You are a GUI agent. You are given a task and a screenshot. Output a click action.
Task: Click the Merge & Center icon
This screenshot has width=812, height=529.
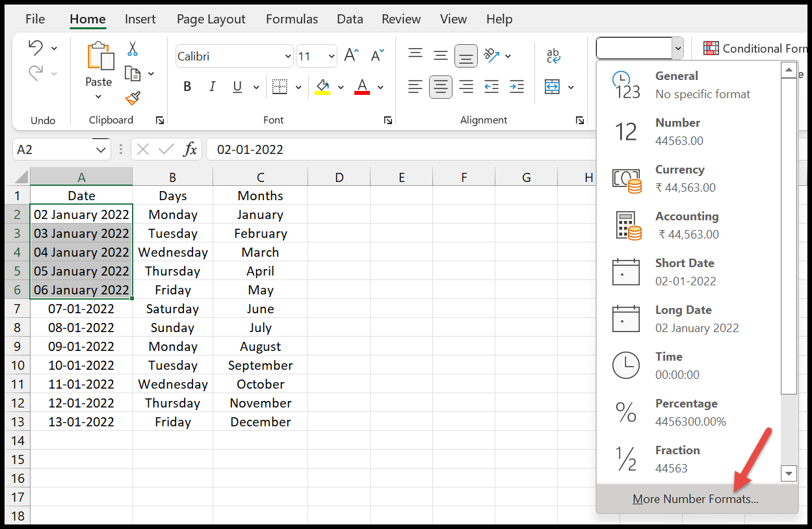click(x=552, y=86)
